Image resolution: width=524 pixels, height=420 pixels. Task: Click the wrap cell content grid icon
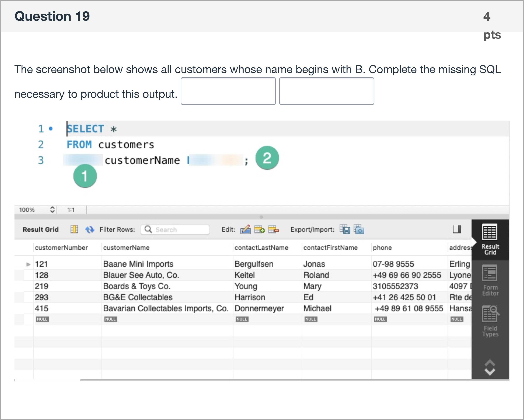click(x=74, y=229)
